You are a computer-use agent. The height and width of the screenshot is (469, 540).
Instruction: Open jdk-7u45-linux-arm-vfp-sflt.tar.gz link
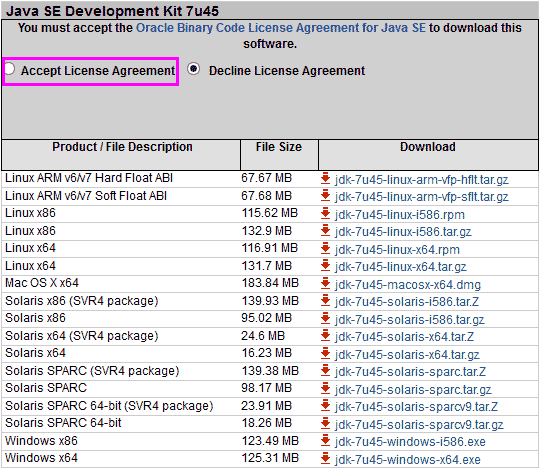422,197
